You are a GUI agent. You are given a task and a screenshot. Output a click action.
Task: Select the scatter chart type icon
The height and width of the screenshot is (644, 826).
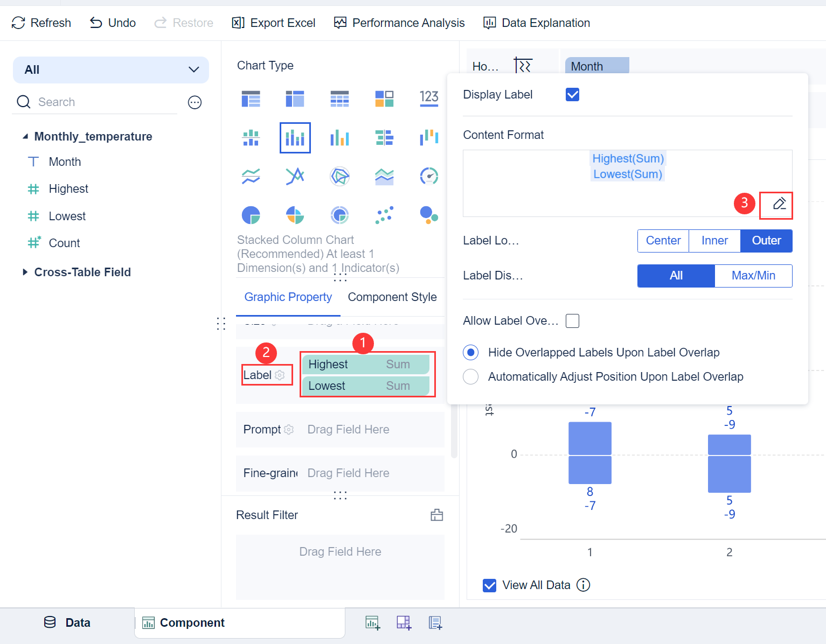[384, 215]
